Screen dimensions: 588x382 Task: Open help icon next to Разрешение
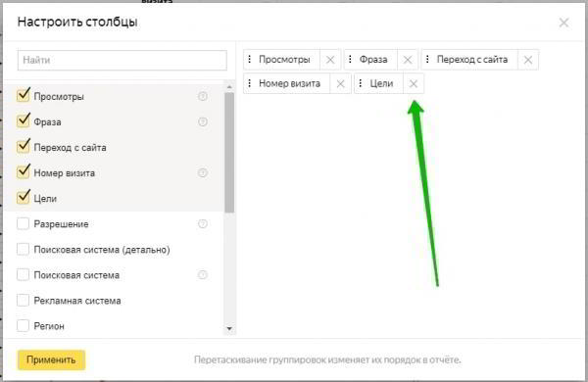pyautogui.click(x=203, y=223)
